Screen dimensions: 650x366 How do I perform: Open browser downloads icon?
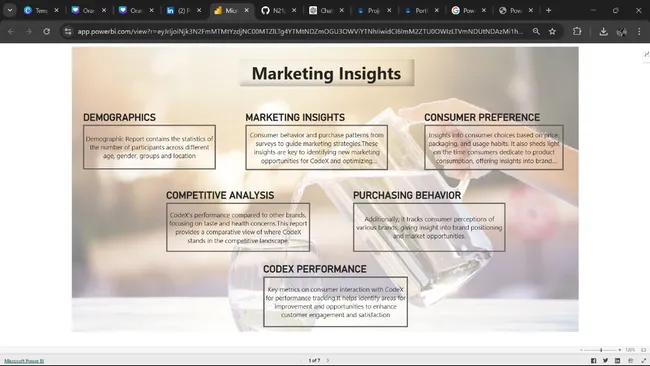pos(603,32)
